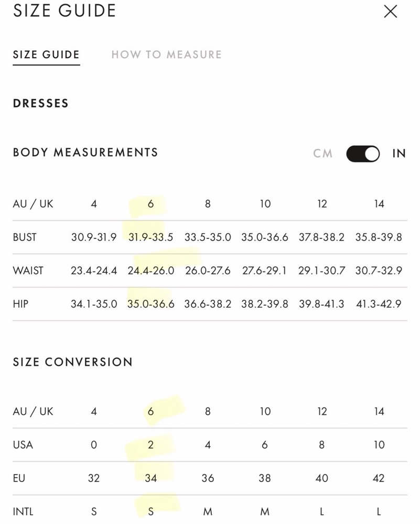Screen dimensions: 420x524
Task: Click the Body Measurements heading
Action: 85,152
